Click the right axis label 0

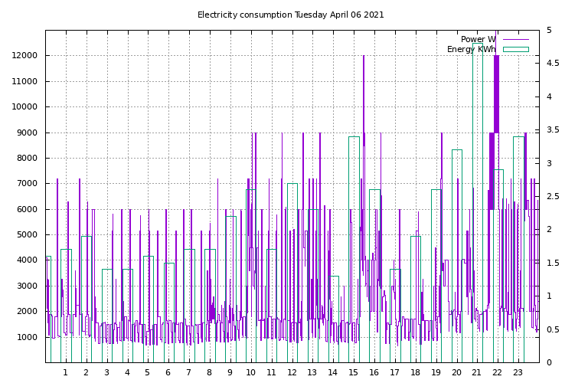pyautogui.click(x=549, y=363)
